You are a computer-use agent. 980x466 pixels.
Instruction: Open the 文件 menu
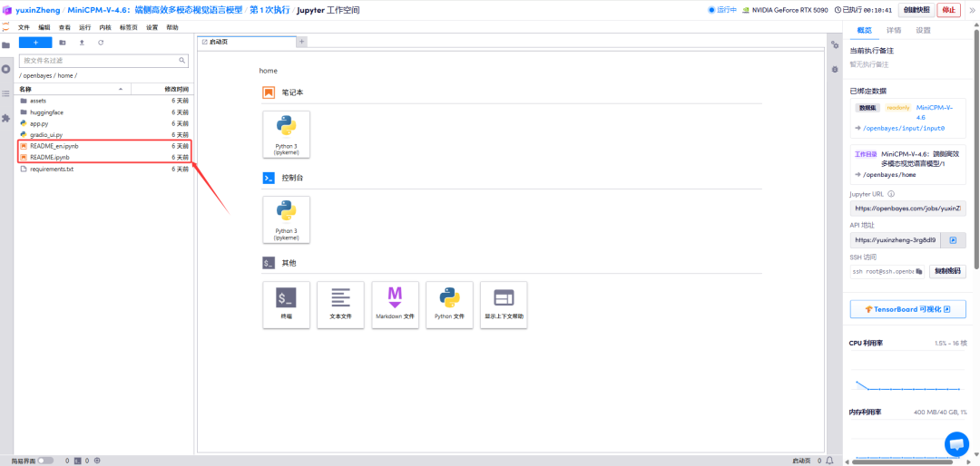[x=24, y=27]
